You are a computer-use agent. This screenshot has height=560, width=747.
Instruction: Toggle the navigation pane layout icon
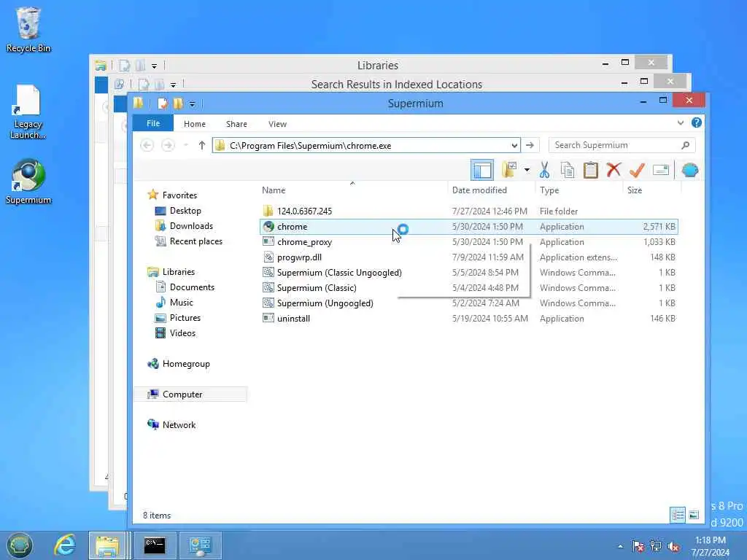[x=482, y=170]
